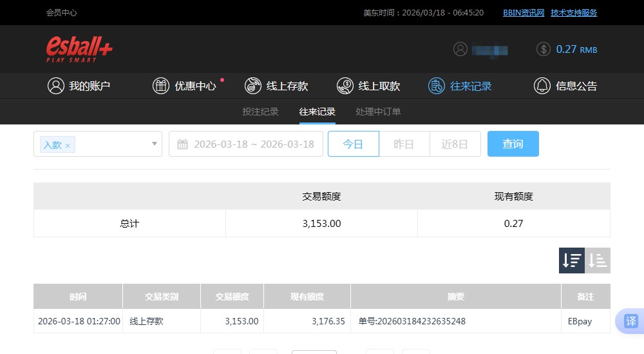
Task: Click the esball+ logo
Action: pos(79,50)
